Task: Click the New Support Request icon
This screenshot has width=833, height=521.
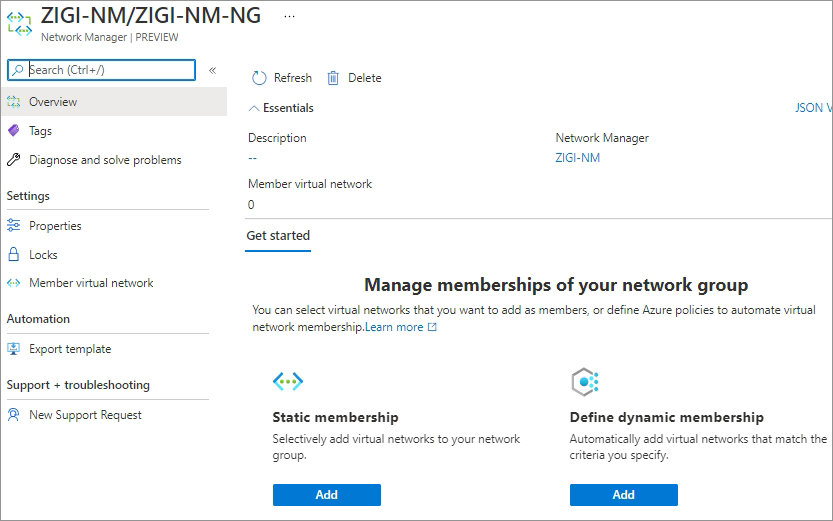Action: tap(14, 415)
